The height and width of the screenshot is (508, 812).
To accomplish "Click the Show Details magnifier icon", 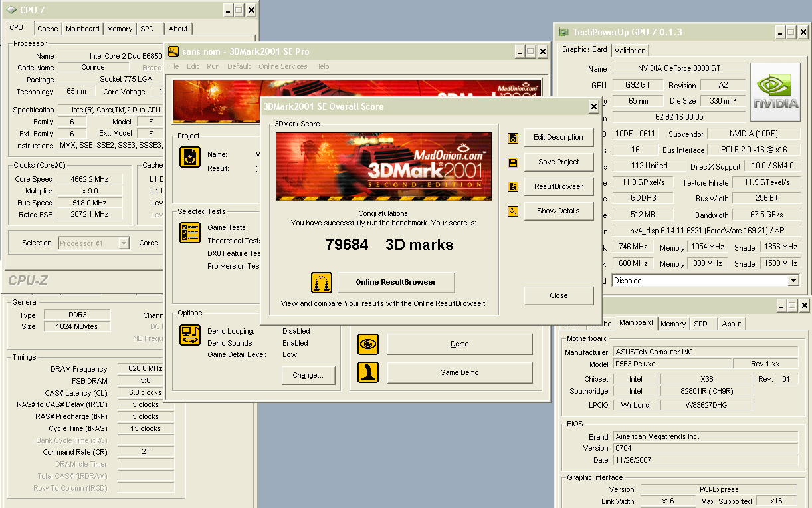I will tap(513, 211).
